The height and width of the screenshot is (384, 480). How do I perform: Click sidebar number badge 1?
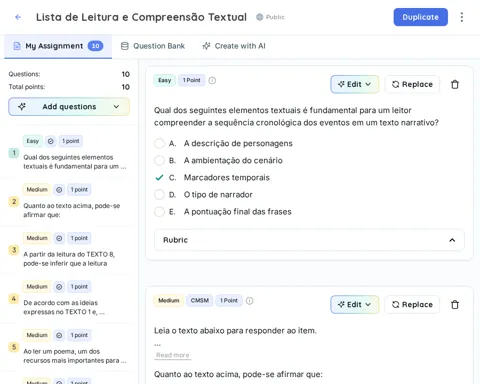(14, 153)
